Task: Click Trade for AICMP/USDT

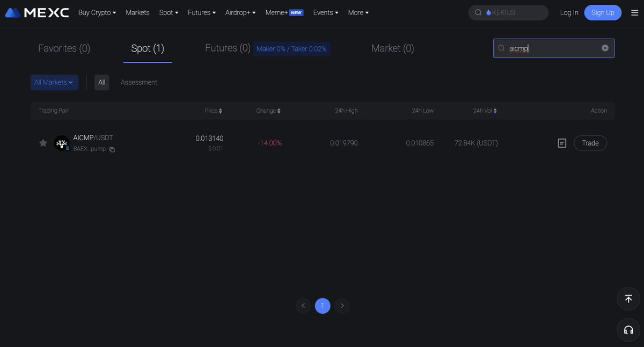Action: pyautogui.click(x=590, y=143)
